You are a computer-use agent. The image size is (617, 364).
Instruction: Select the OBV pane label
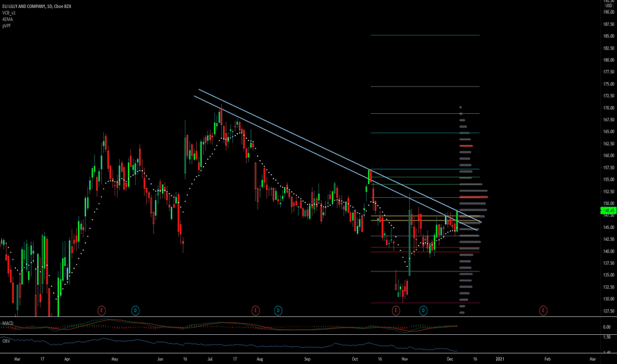coord(7,341)
